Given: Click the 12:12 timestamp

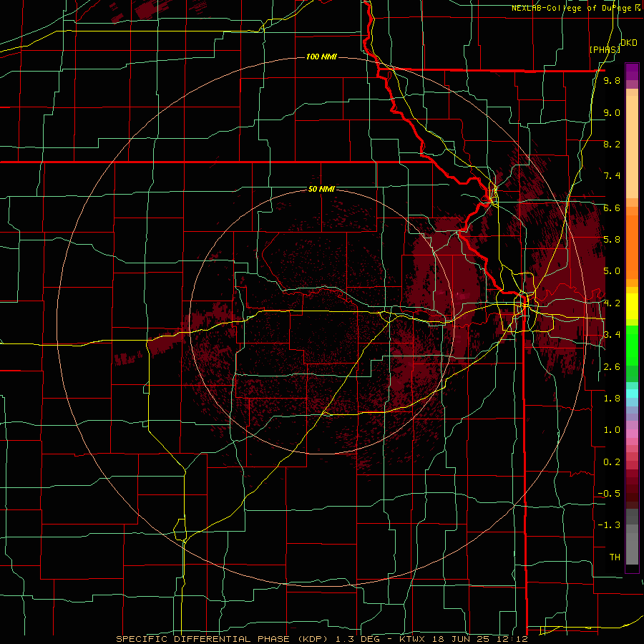Looking at the screenshot, I should click(512, 639).
